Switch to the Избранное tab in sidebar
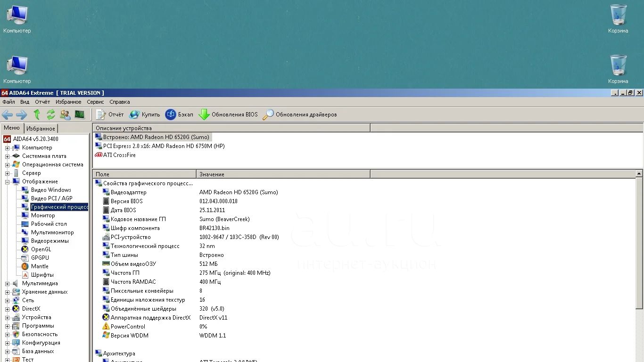The image size is (644, 362). point(41,129)
